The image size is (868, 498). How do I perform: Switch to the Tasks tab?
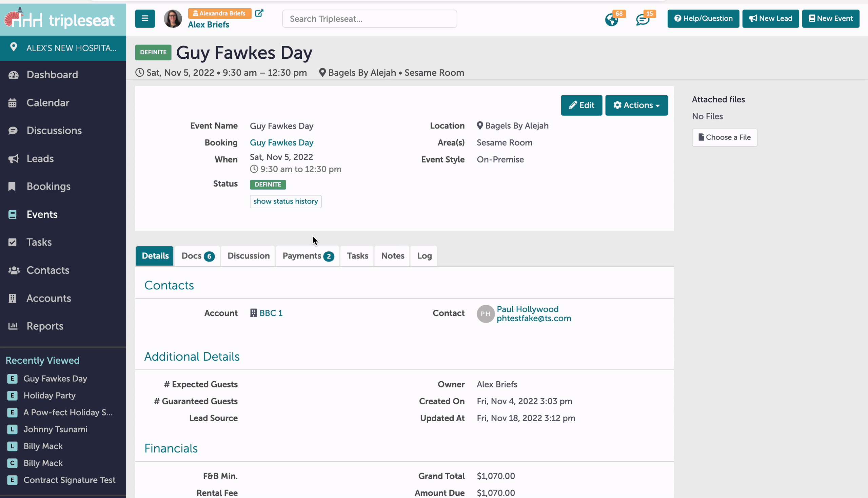[x=357, y=255]
